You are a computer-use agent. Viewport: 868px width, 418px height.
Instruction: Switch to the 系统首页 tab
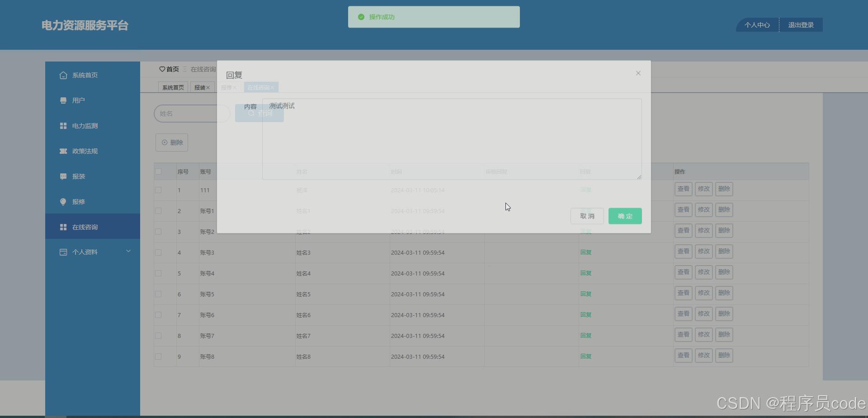click(173, 87)
